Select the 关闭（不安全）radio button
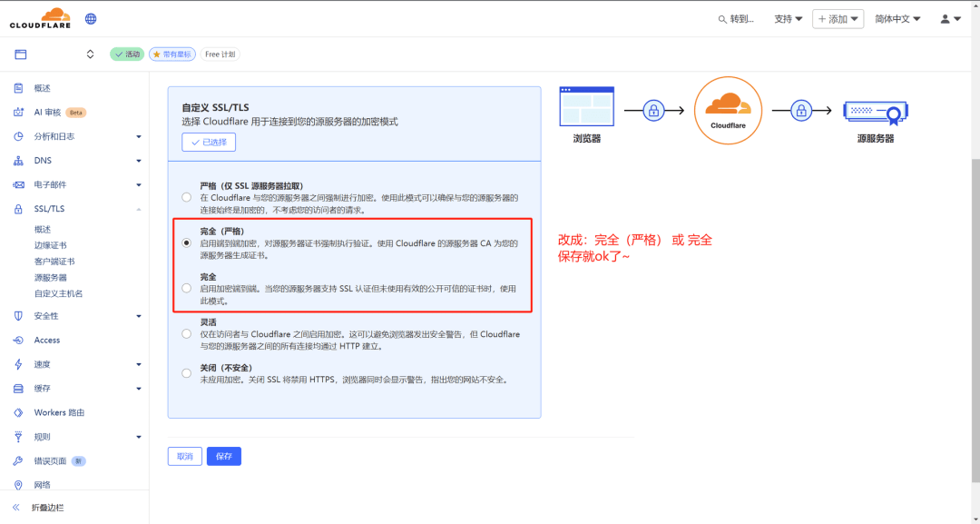This screenshot has width=980, height=524. click(x=186, y=373)
